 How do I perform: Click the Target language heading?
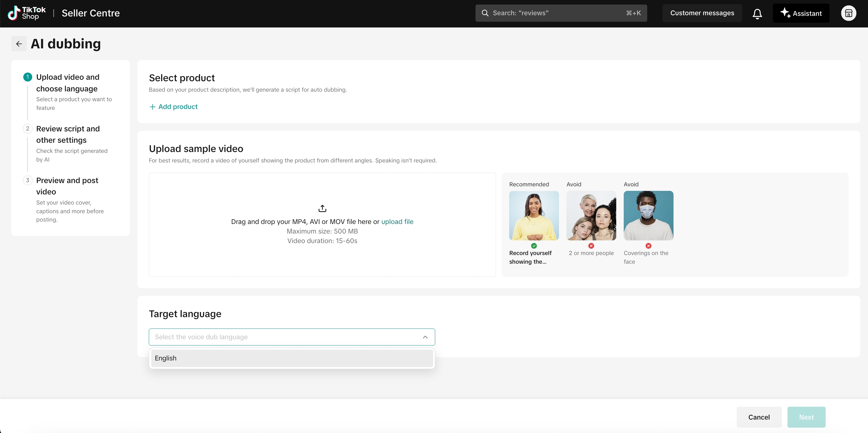(x=185, y=314)
